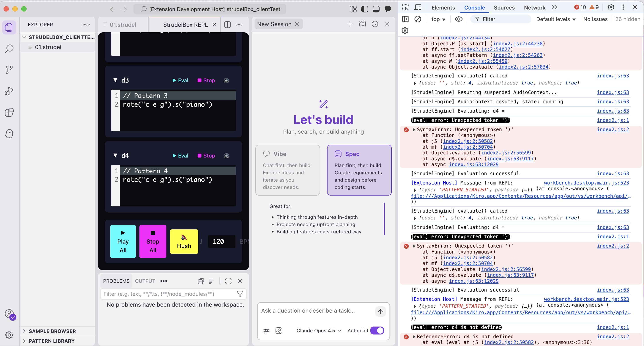Open Extensions view in activity bar
This screenshot has height=346, width=644.
click(9, 113)
